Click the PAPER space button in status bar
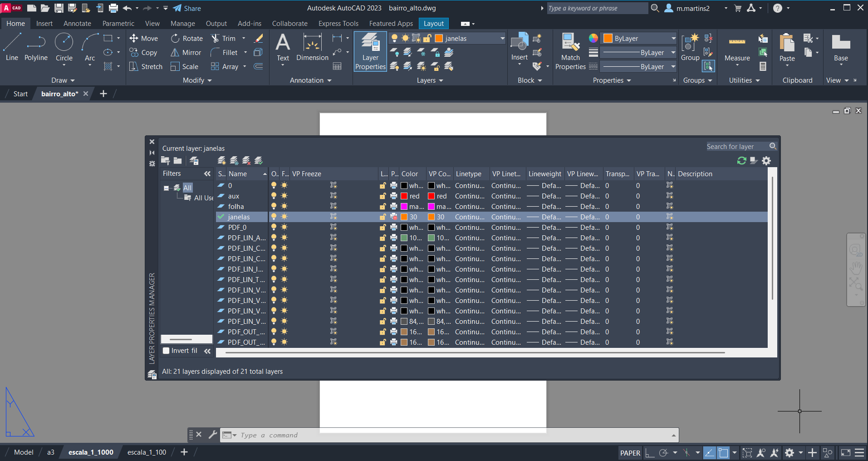Image resolution: width=868 pixels, height=461 pixels. pos(630,453)
